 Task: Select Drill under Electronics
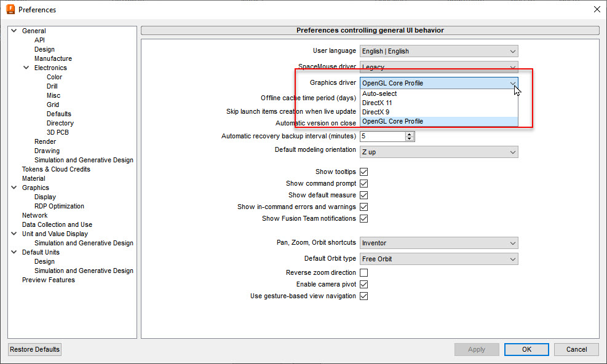coord(52,86)
